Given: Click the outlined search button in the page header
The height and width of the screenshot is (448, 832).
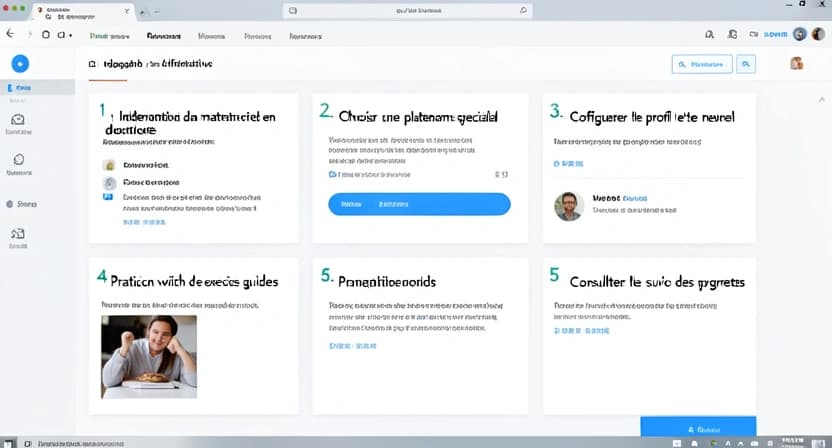Looking at the screenshot, I should (x=702, y=64).
